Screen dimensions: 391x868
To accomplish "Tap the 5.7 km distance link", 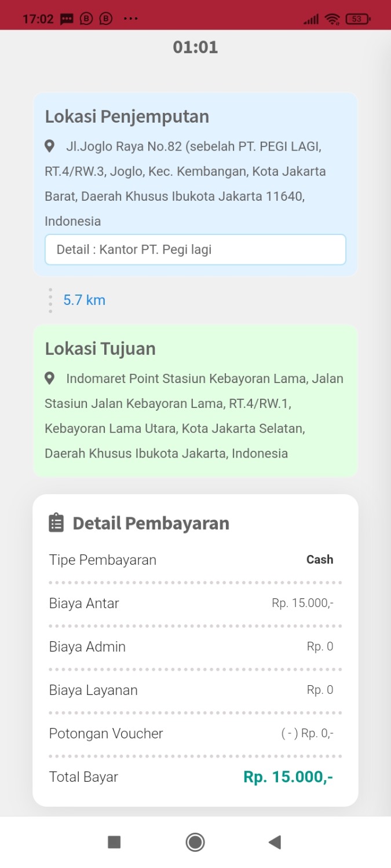I will tap(85, 300).
